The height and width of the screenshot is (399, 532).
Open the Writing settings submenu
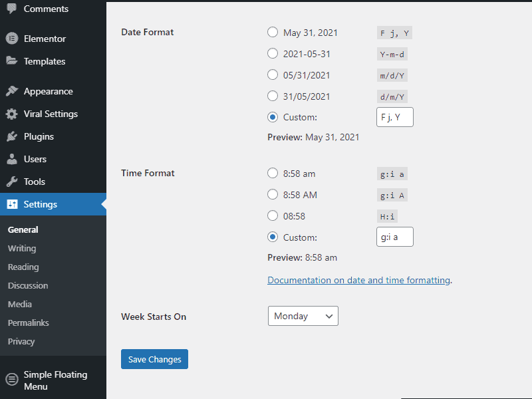[x=22, y=248]
